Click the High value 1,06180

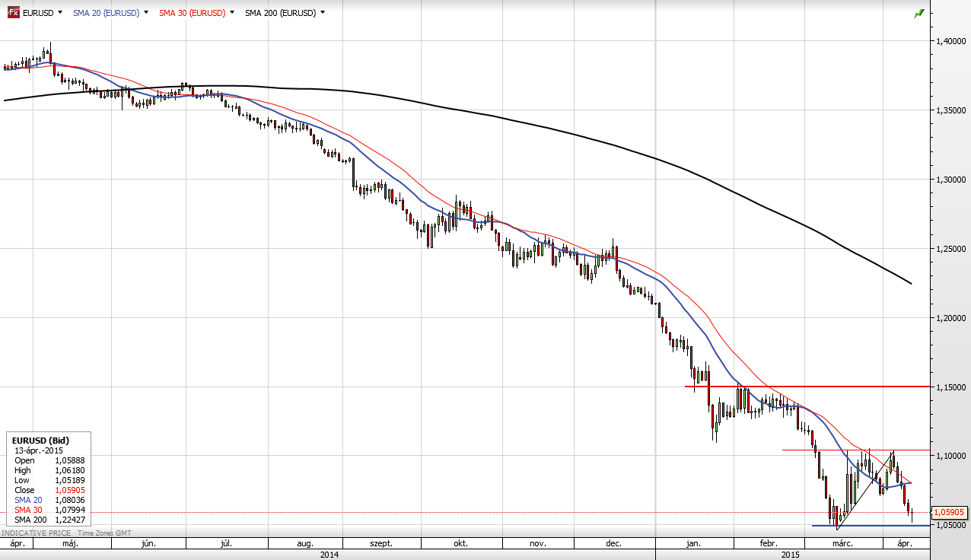point(70,470)
